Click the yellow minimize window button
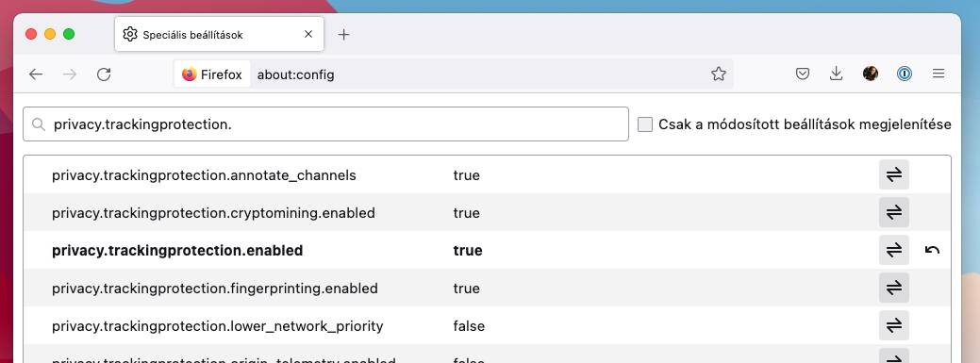Screen dimensions: 980x363 (x=50, y=34)
